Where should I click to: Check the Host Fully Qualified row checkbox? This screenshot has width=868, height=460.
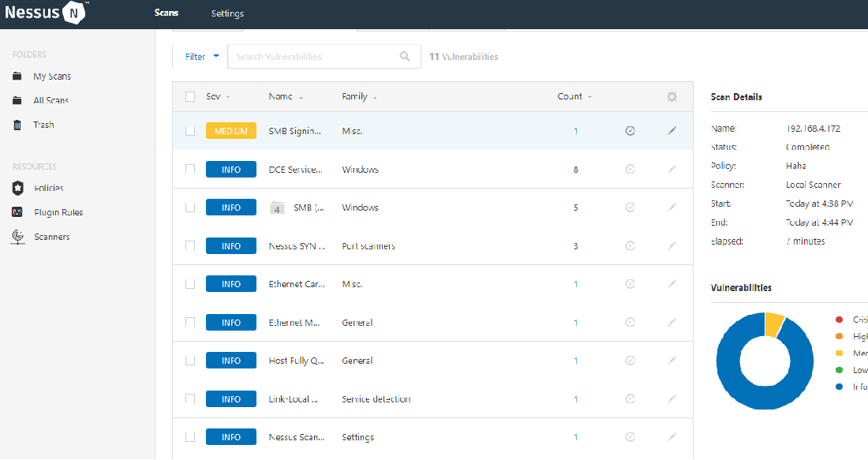(x=190, y=361)
